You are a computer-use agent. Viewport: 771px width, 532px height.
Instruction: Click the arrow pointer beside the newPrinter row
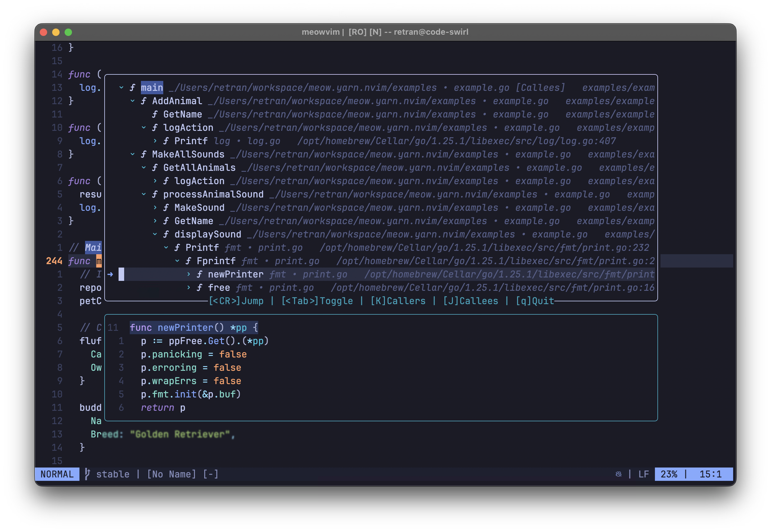tap(110, 274)
